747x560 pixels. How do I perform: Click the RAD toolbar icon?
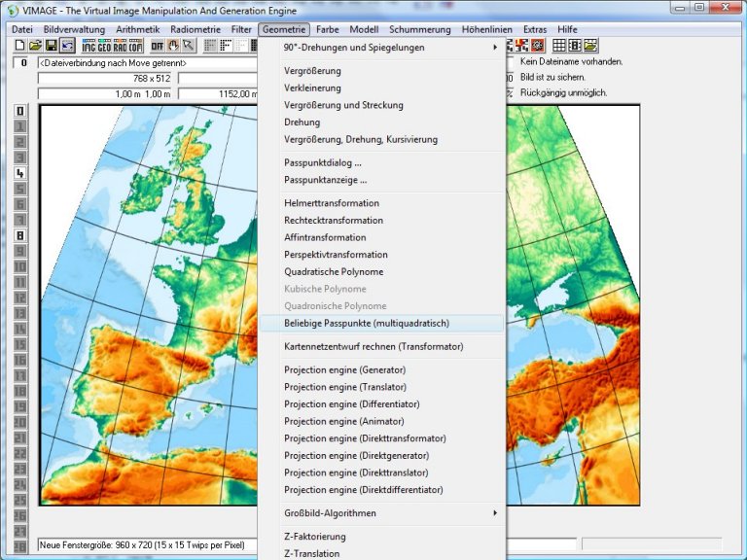[x=121, y=46]
